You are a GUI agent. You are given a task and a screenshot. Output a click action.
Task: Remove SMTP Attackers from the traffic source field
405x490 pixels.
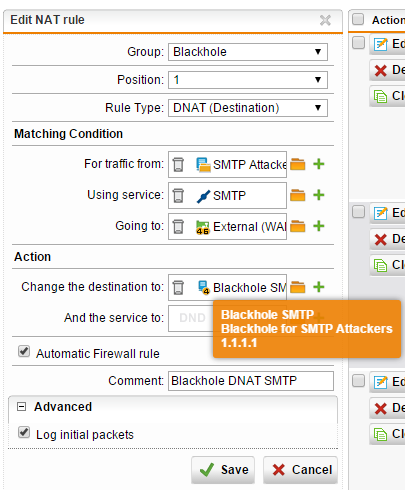coord(178,164)
